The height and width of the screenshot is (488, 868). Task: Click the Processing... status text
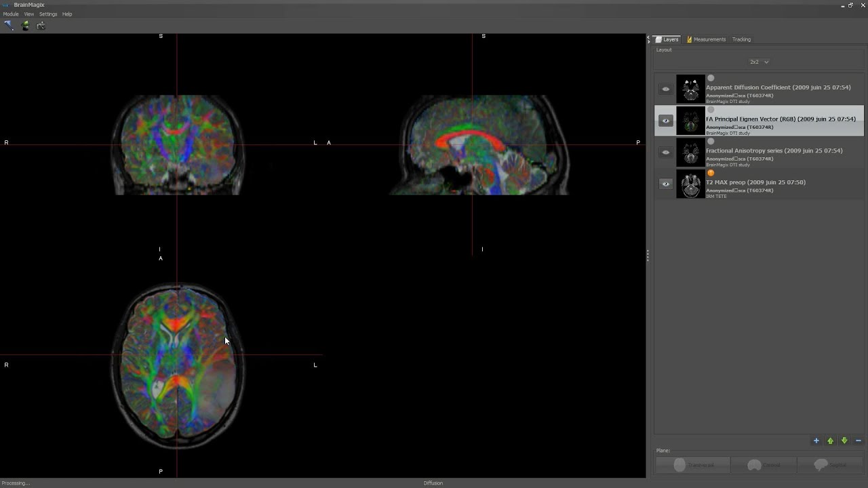pos(16,483)
